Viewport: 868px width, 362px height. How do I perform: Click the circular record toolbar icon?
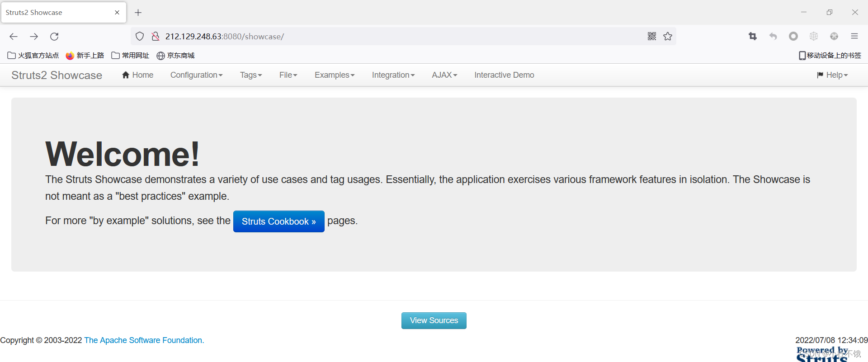click(x=793, y=37)
